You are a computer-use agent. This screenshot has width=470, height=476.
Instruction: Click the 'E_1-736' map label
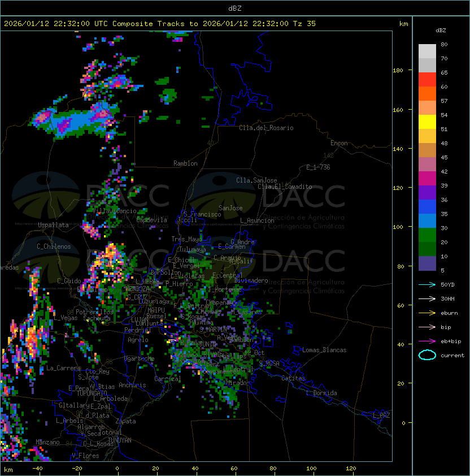pos(318,167)
